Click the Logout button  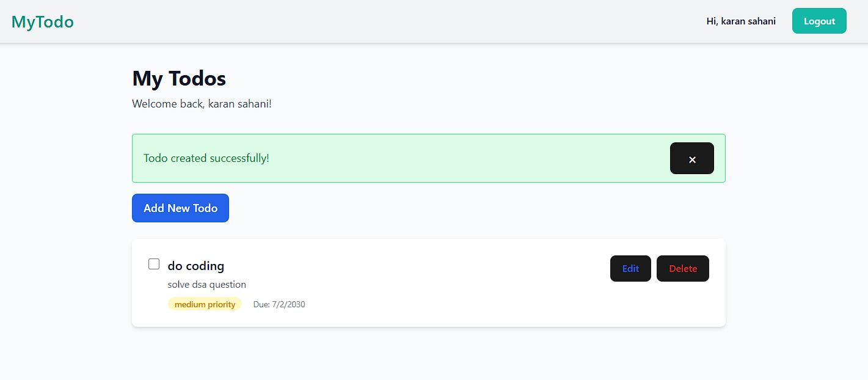point(819,20)
